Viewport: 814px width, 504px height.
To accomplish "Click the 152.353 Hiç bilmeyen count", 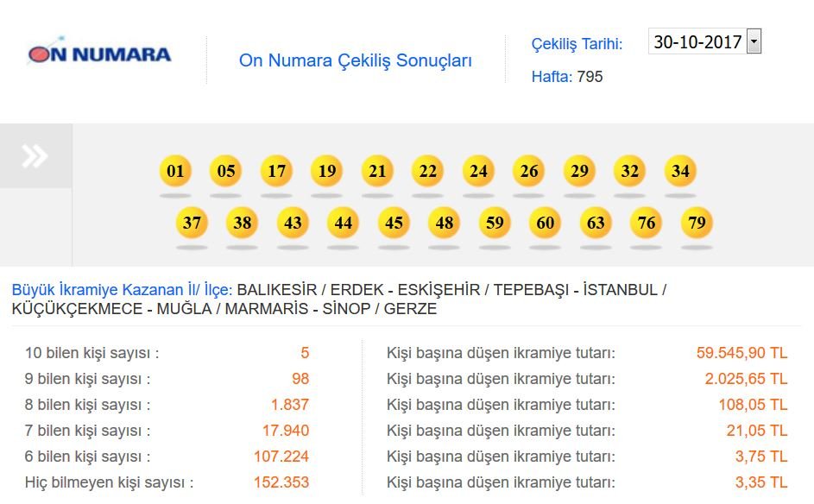I will (x=281, y=482).
